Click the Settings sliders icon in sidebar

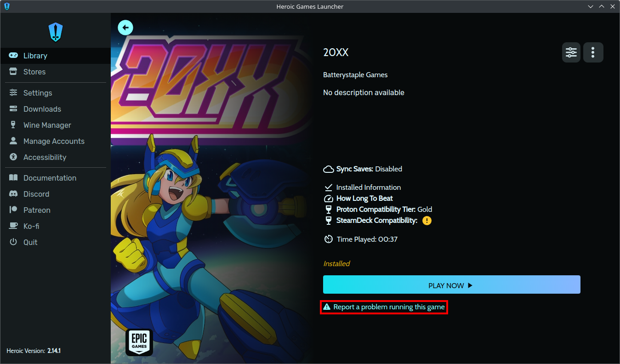pyautogui.click(x=13, y=93)
